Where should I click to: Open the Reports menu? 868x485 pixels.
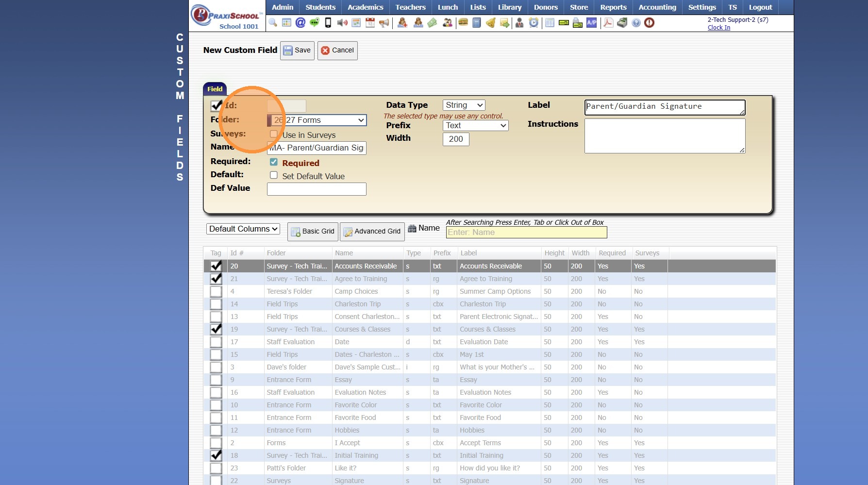pos(613,7)
